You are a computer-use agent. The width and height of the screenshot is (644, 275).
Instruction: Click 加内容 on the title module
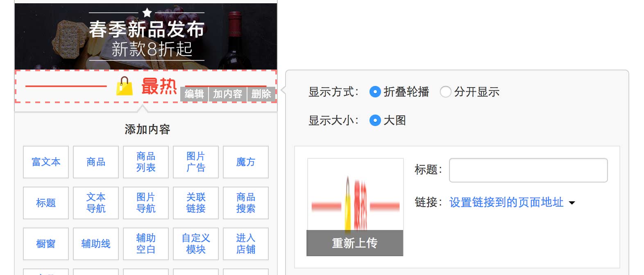tap(228, 94)
